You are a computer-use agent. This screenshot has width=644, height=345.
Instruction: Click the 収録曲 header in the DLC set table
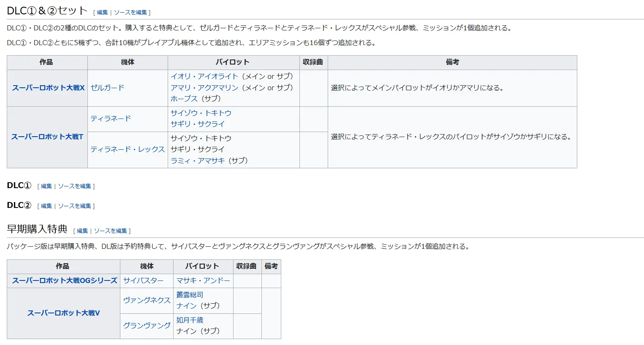(x=313, y=62)
